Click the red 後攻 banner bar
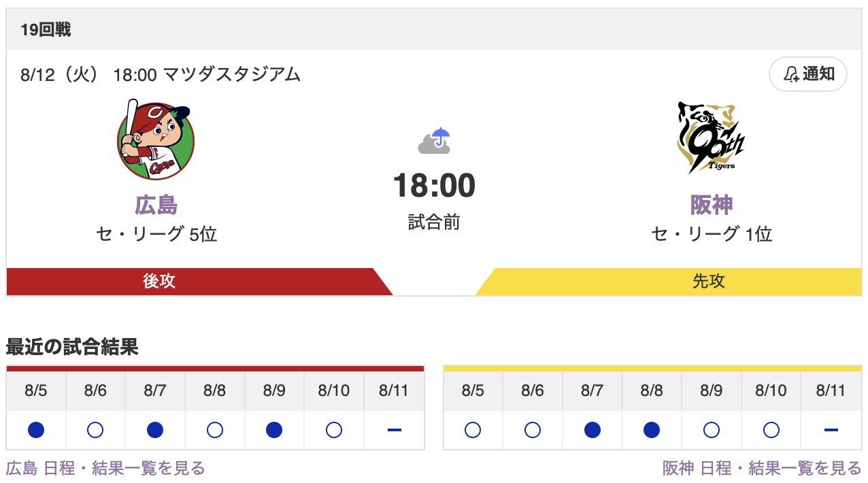The height and width of the screenshot is (483, 868). 158,281
